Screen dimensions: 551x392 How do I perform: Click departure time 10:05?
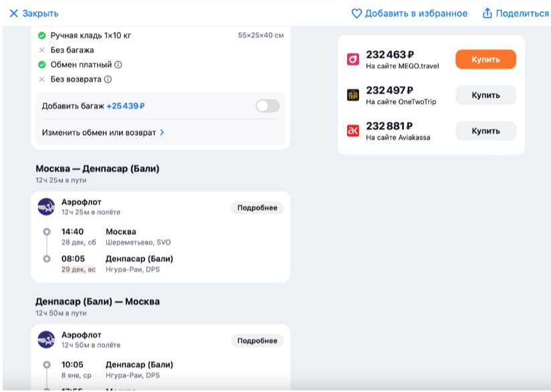point(72,365)
